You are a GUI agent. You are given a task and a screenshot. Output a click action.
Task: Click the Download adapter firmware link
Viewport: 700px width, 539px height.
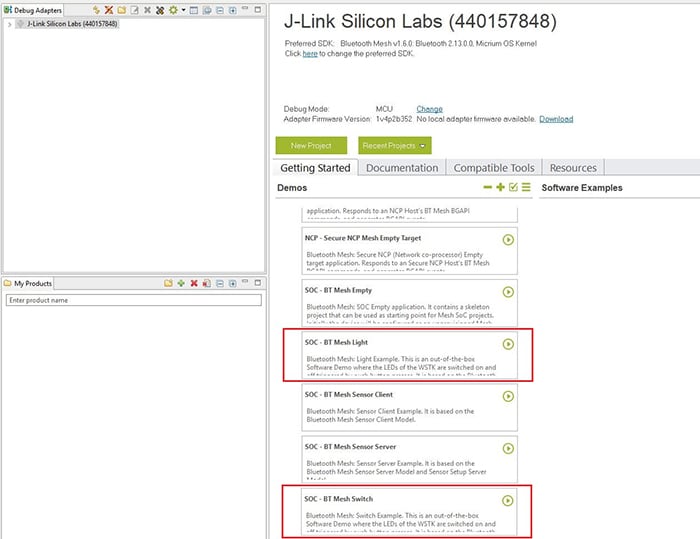coord(556,119)
